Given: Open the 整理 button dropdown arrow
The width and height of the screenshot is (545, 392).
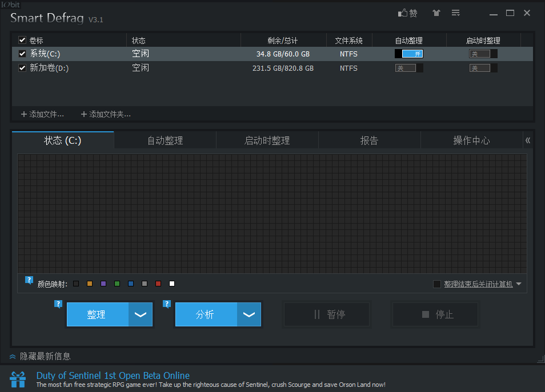Looking at the screenshot, I should tap(141, 314).
